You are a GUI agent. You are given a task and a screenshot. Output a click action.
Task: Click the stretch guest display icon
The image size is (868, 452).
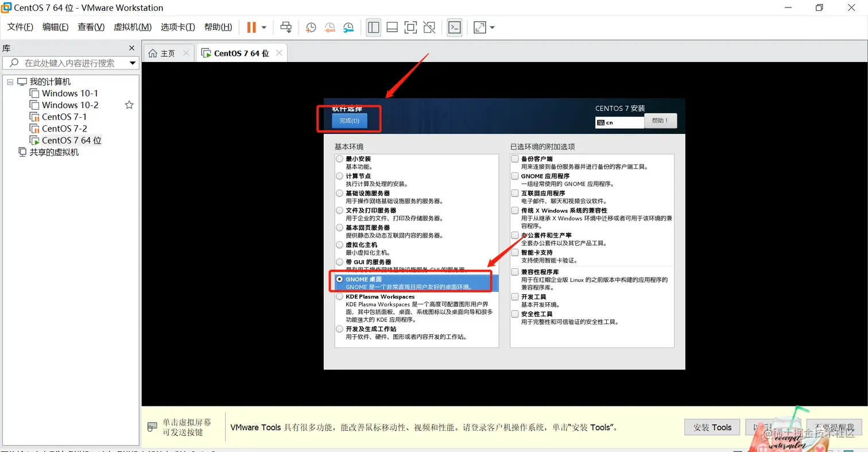(479, 27)
